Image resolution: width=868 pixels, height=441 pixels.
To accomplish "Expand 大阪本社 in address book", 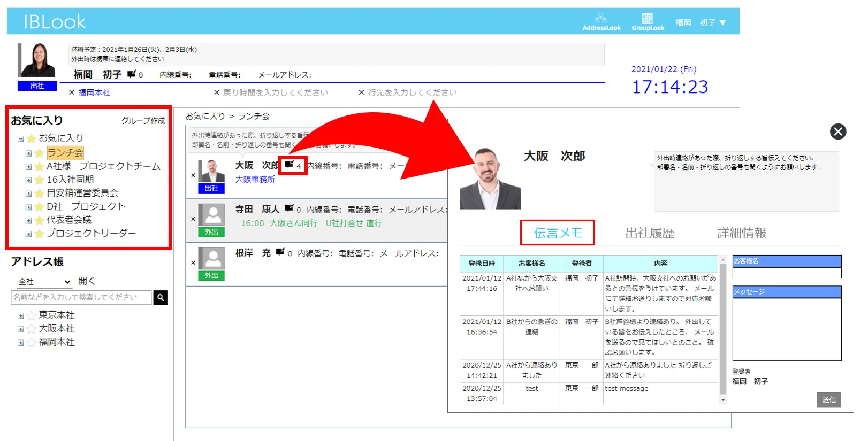I will (x=20, y=329).
